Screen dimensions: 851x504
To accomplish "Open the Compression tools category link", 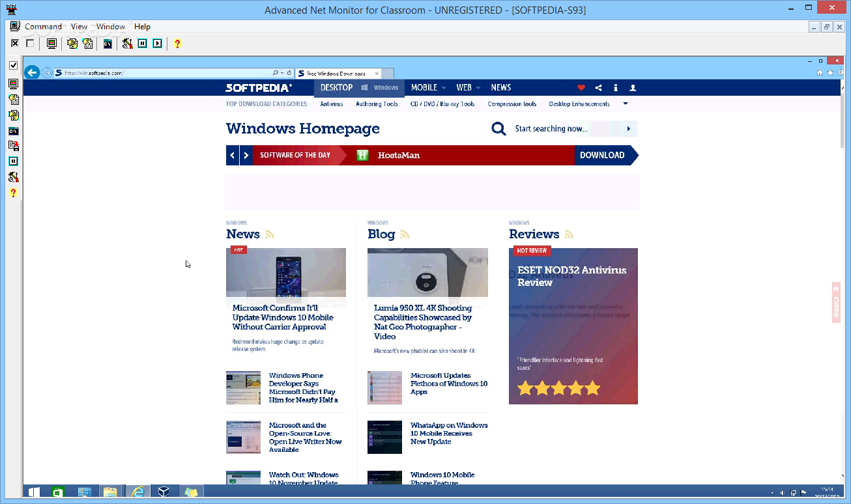I will tap(512, 104).
